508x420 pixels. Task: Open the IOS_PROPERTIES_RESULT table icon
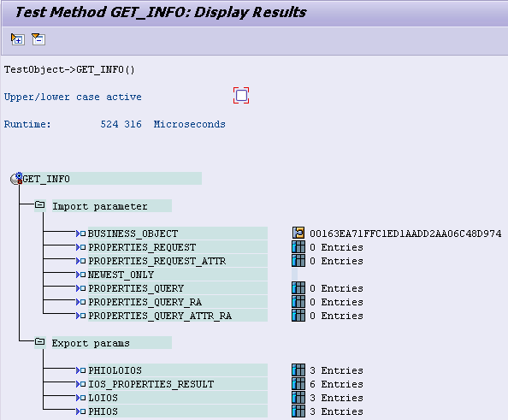[298, 384]
